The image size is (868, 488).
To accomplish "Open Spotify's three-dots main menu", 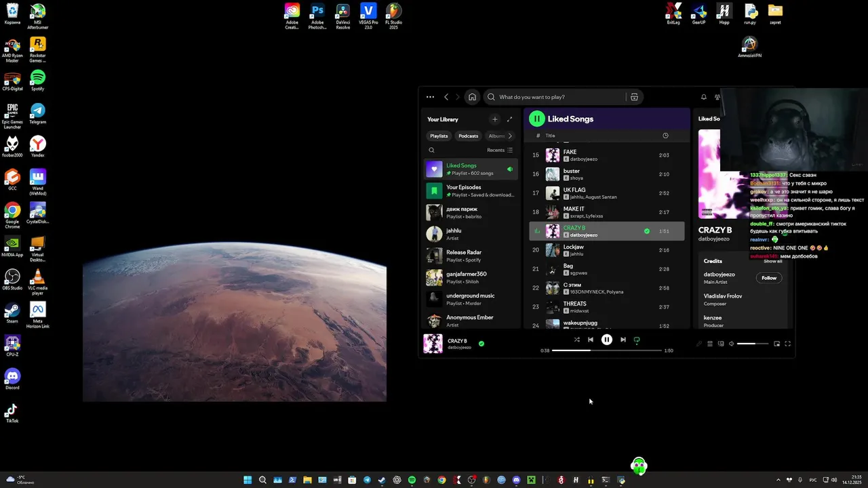I will [430, 97].
